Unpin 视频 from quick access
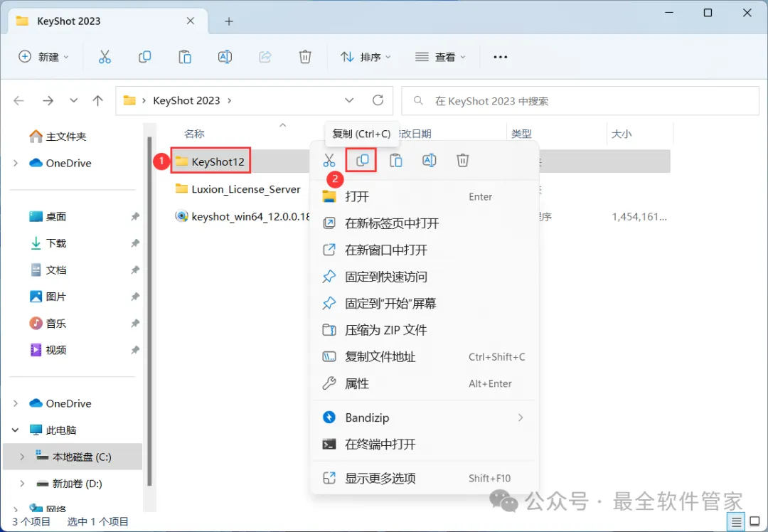This screenshot has height=532, width=768. click(135, 350)
